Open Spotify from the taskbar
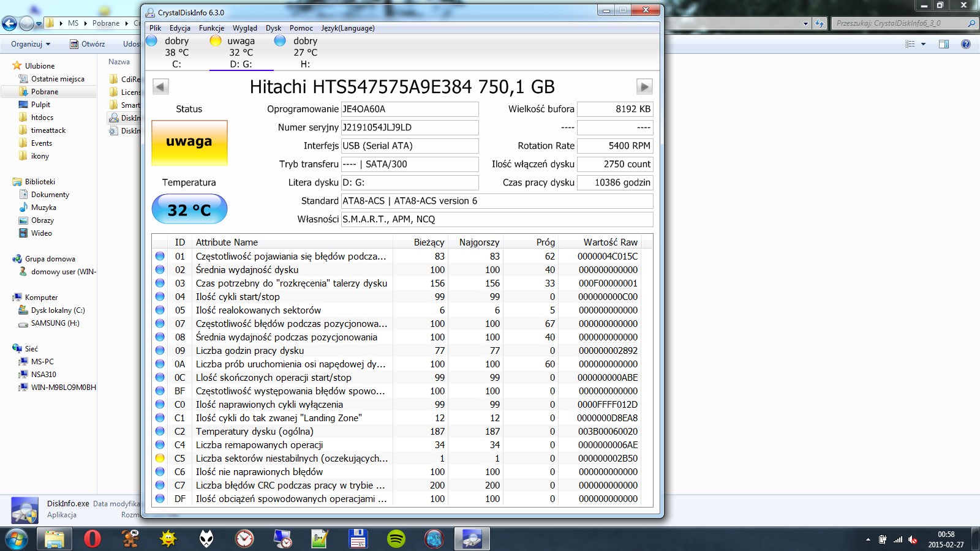980x551 pixels. 396,539
